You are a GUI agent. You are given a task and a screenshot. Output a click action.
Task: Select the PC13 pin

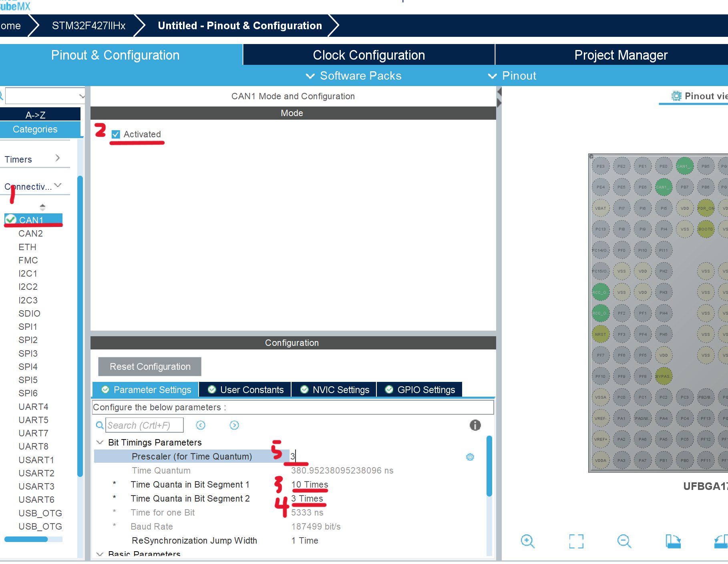(601, 229)
